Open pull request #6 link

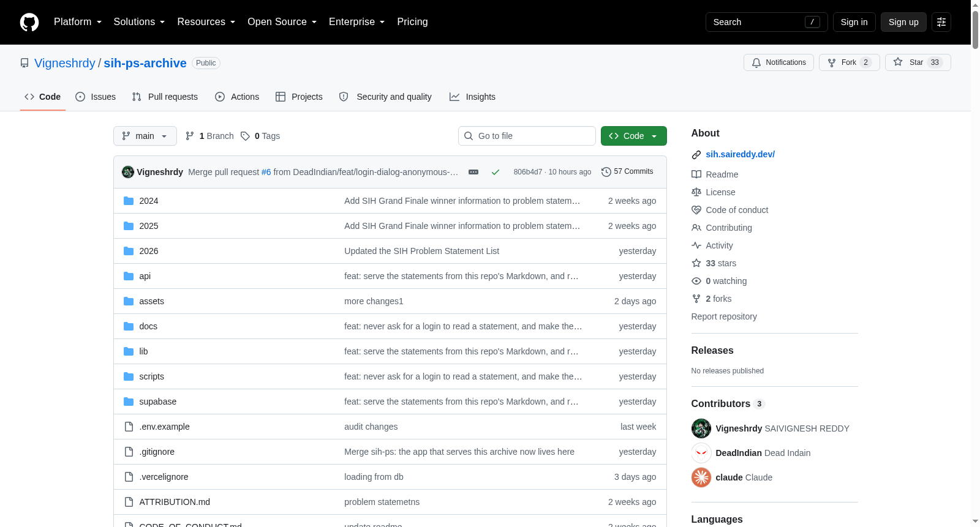click(266, 172)
